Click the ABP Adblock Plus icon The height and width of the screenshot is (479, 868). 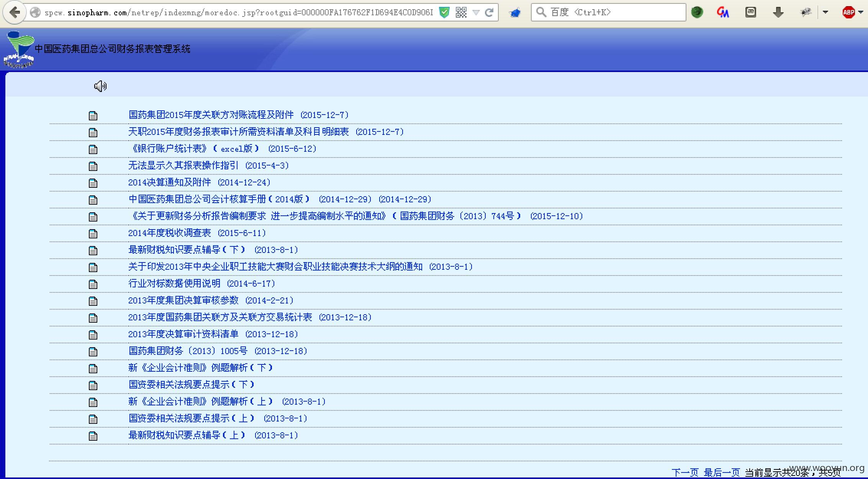tap(849, 12)
